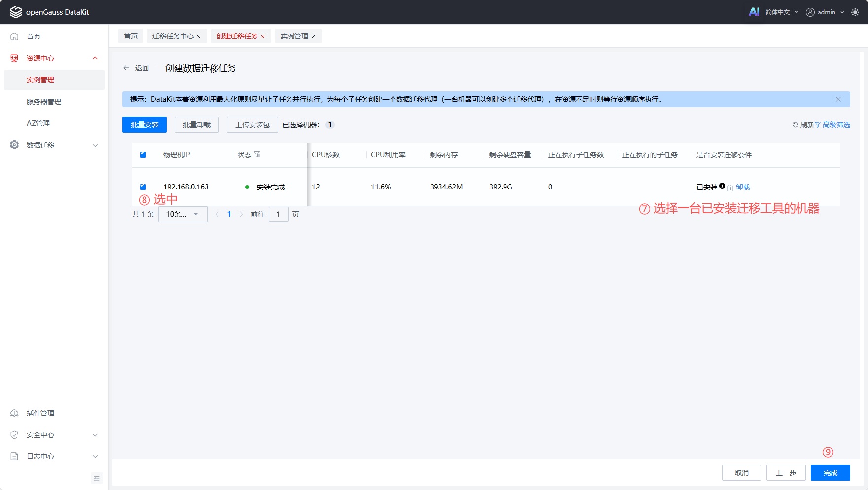
Task: Expand the 数据迁移 menu chevron
Action: (x=95, y=145)
